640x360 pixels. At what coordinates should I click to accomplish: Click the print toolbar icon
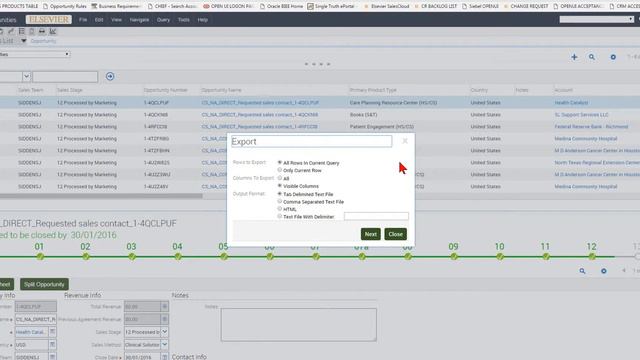click(42, 31)
